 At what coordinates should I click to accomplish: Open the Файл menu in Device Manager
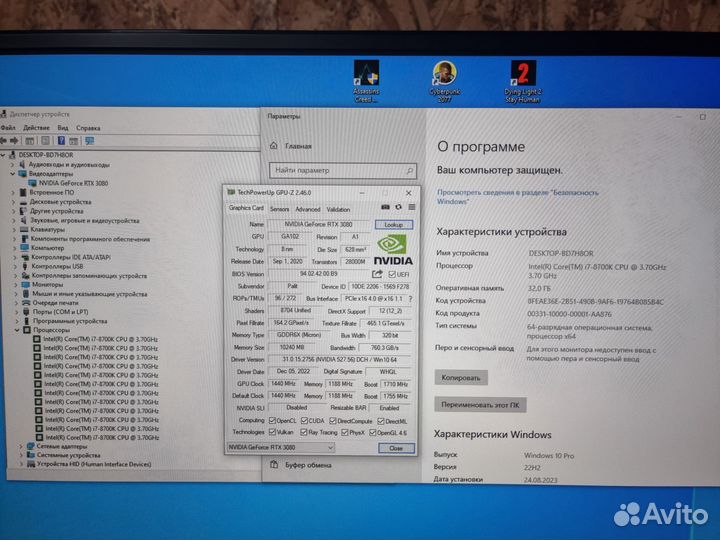8,128
